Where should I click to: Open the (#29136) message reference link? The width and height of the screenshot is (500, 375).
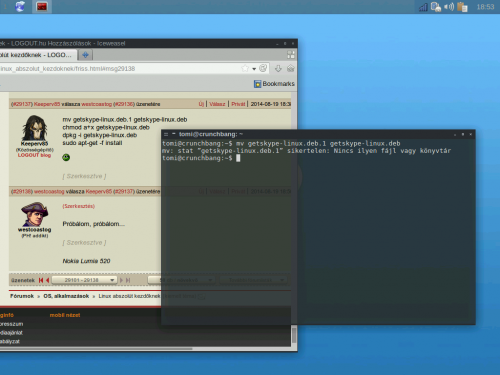124,104
